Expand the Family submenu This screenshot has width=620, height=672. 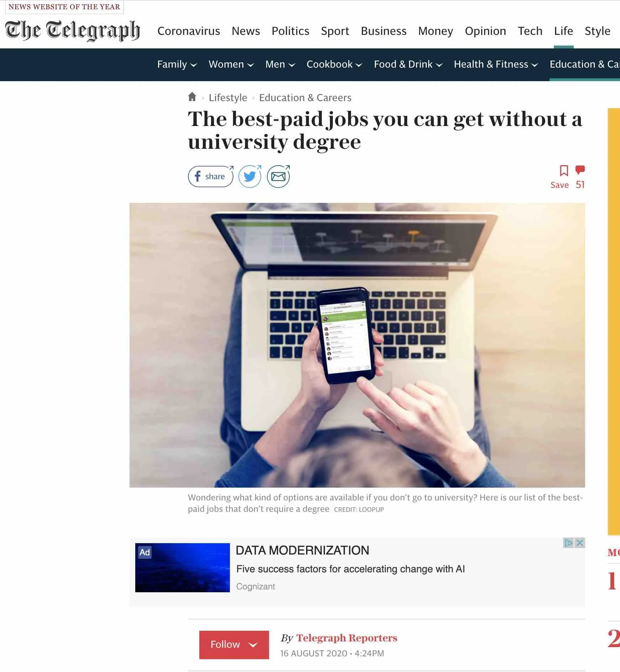(x=177, y=64)
